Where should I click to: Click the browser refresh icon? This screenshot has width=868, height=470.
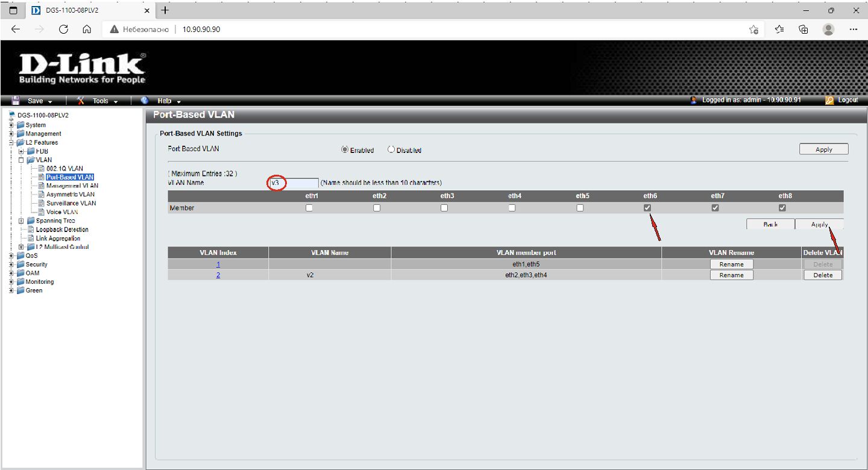point(63,29)
